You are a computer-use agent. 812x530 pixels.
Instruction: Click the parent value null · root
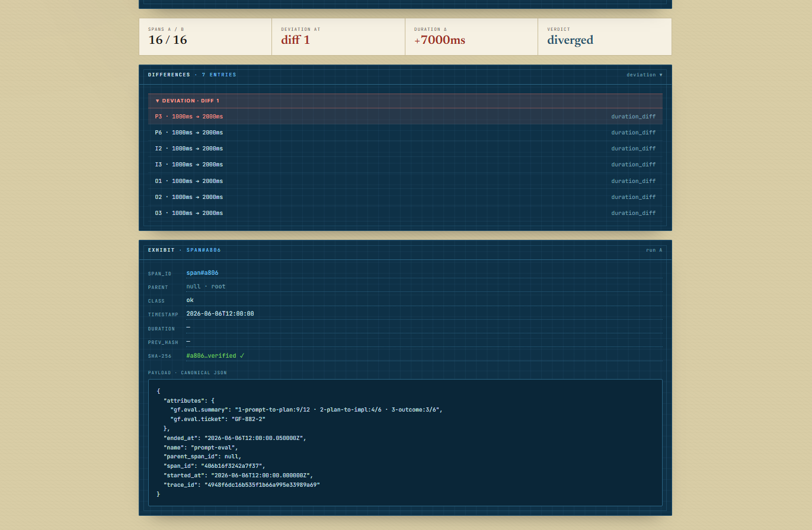[x=206, y=287]
